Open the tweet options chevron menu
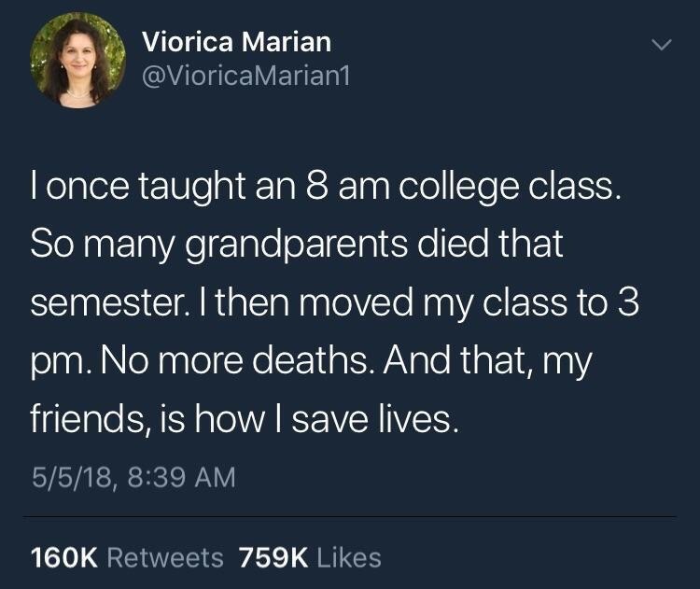Screen dimensions: 700x589 [x=661, y=45]
